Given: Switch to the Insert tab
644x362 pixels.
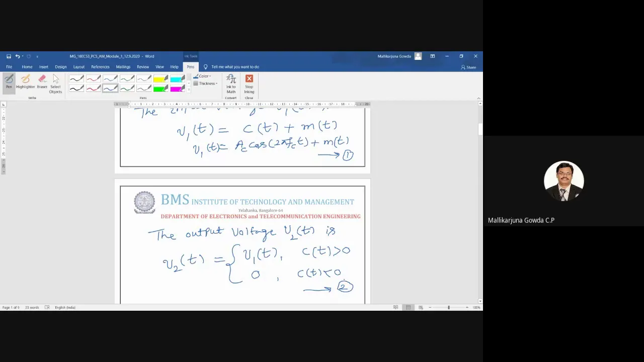Looking at the screenshot, I should pos(44,67).
